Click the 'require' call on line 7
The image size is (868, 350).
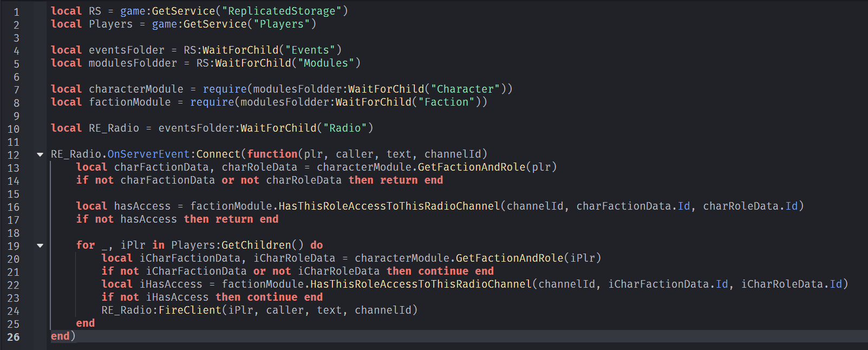click(225, 89)
